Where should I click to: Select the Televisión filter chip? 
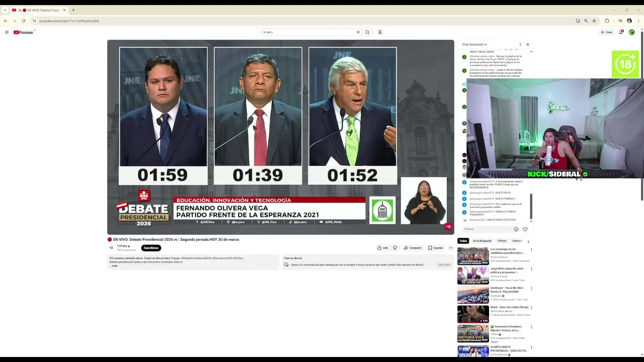click(x=517, y=241)
